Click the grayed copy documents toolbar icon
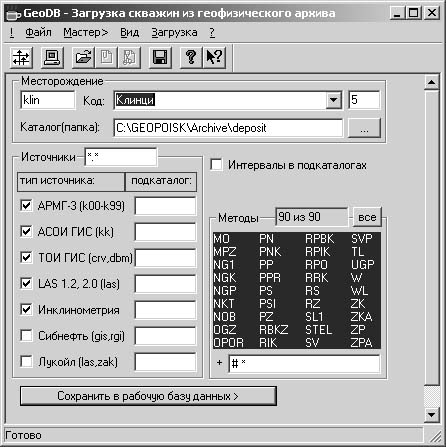 point(106,57)
